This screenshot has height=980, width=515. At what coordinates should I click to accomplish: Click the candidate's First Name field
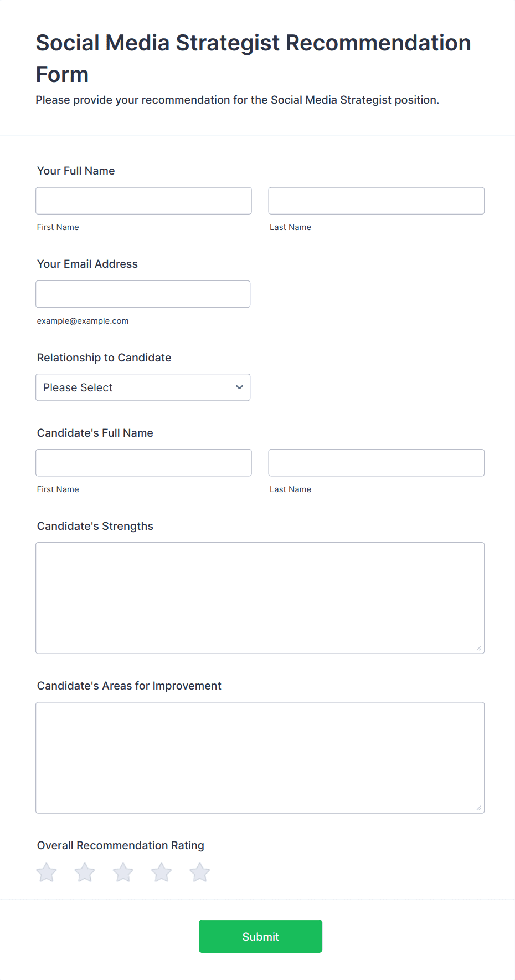(x=143, y=463)
